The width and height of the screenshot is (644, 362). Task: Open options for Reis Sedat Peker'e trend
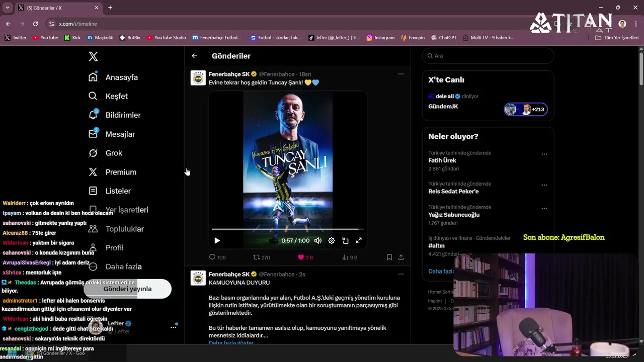click(x=544, y=185)
